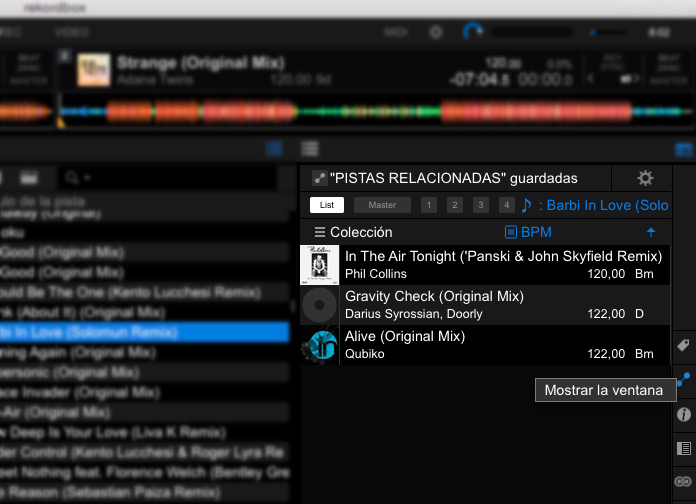
Task: Click the BPM criteria label
Action: point(536,232)
